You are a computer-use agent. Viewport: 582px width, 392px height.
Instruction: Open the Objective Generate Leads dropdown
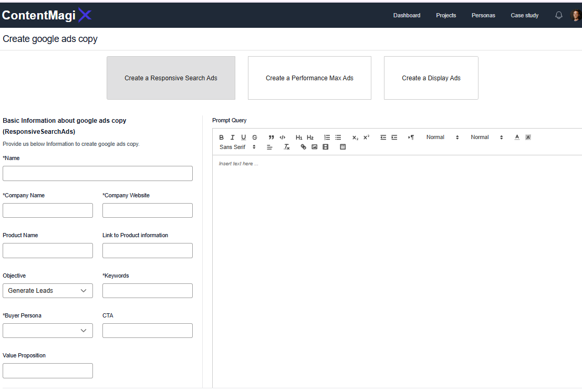coord(48,291)
